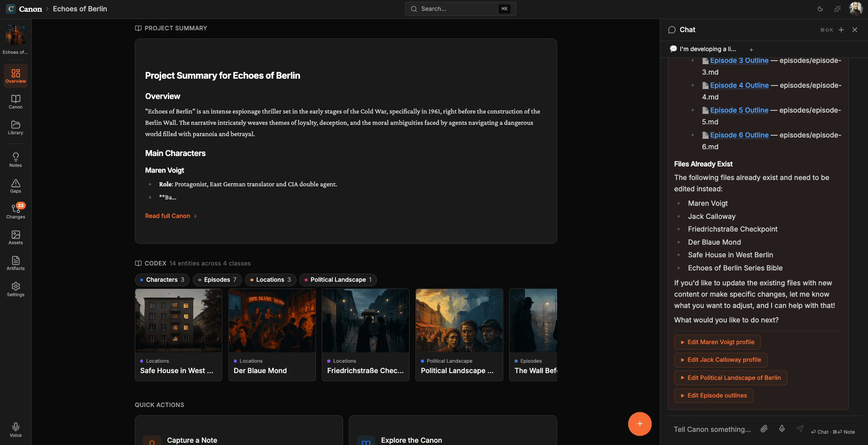Click "Maren Voigt" heading in summary

click(x=165, y=170)
